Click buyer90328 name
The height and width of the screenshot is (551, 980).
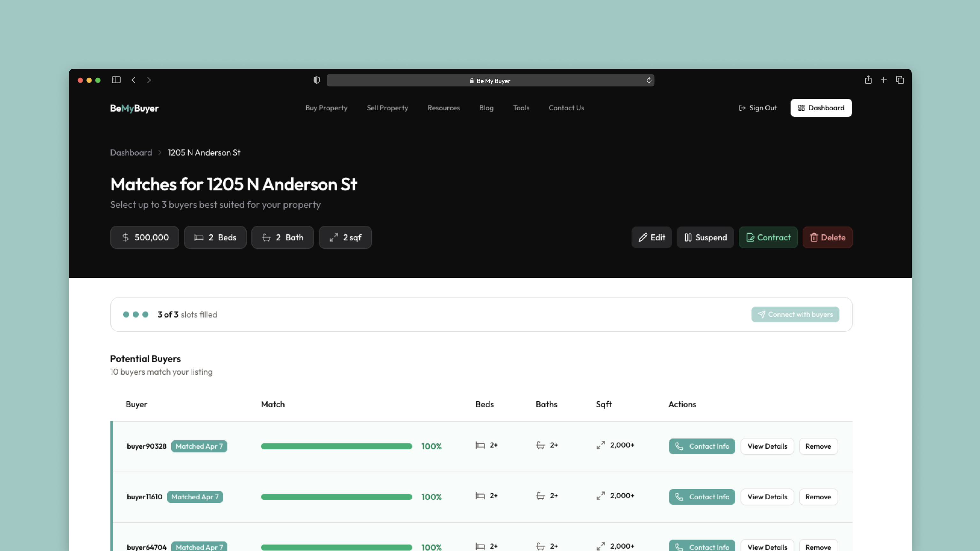[x=146, y=446]
